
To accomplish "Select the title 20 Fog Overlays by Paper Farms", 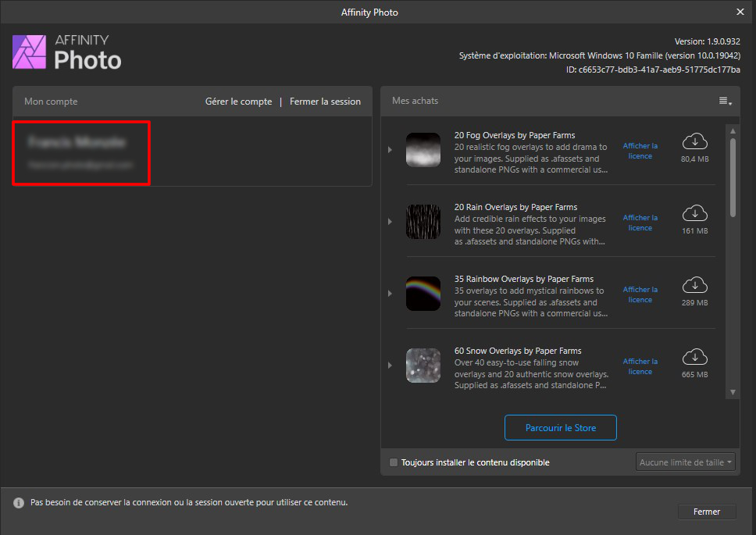I will 515,135.
